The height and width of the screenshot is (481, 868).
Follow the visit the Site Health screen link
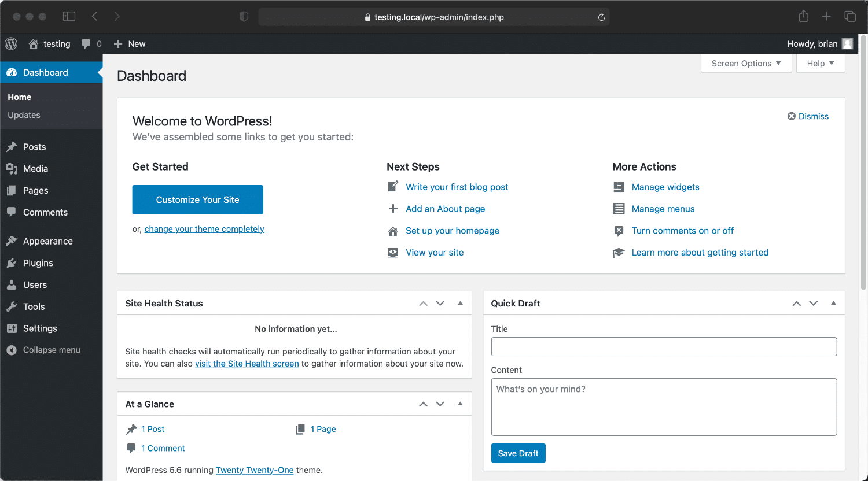247,364
